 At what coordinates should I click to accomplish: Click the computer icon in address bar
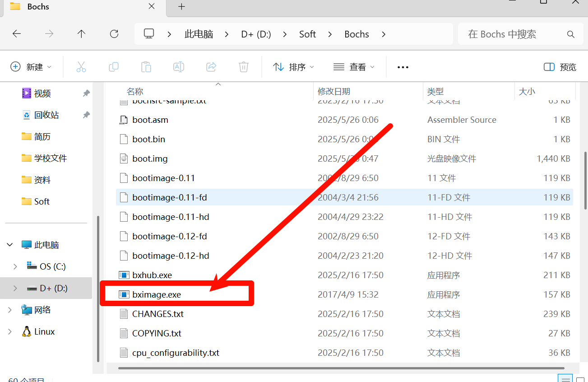pyautogui.click(x=149, y=34)
